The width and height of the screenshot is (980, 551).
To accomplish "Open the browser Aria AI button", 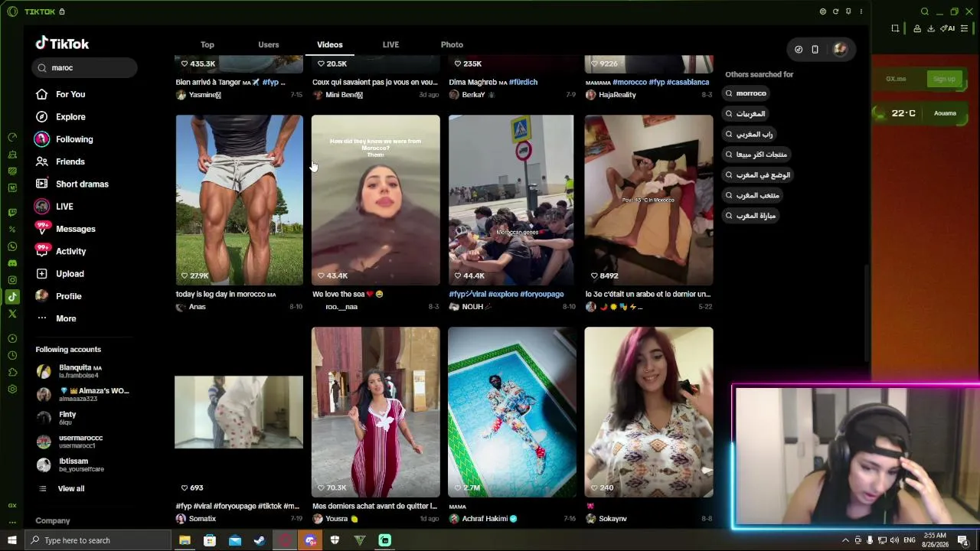I will point(948,28).
